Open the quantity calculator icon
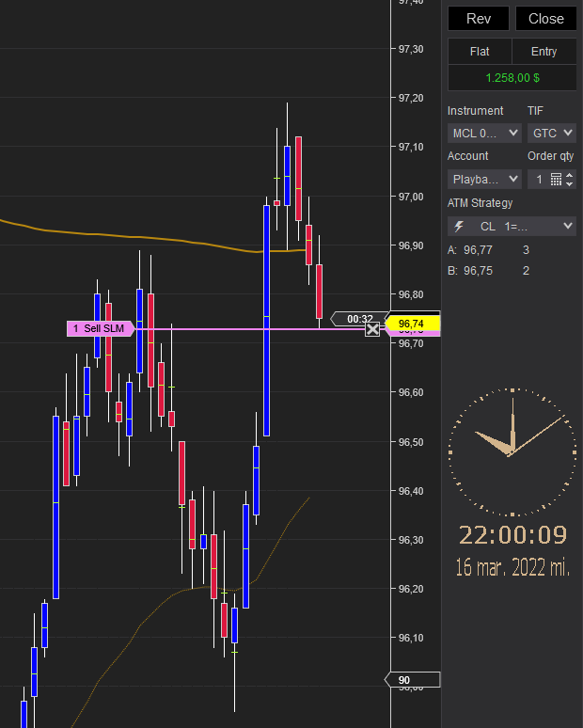Viewport: 583px width, 728px height. pos(556,180)
